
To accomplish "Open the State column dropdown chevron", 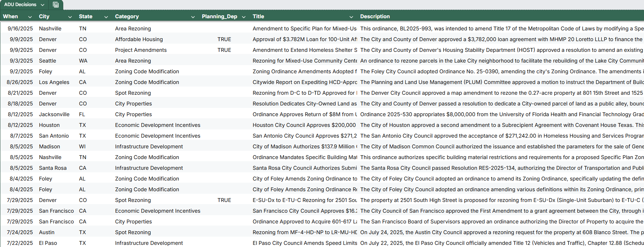I will pos(106,17).
